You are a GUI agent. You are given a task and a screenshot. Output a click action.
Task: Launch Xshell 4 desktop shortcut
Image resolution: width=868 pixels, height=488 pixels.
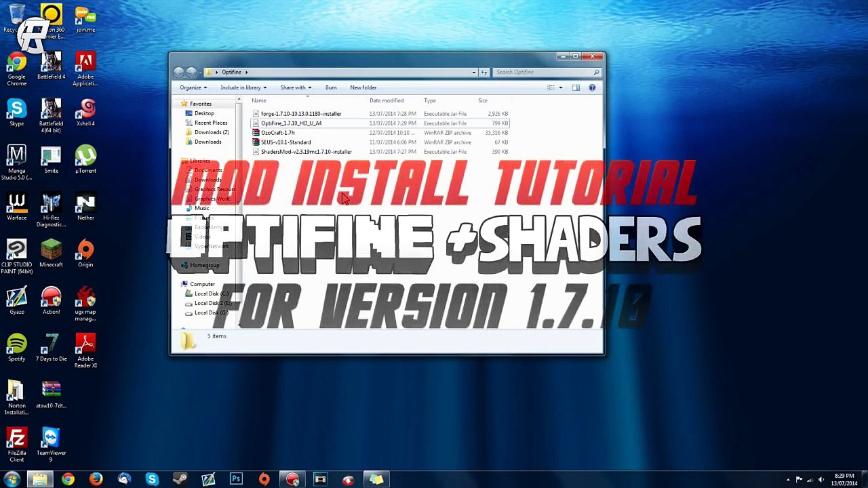pos(85,113)
